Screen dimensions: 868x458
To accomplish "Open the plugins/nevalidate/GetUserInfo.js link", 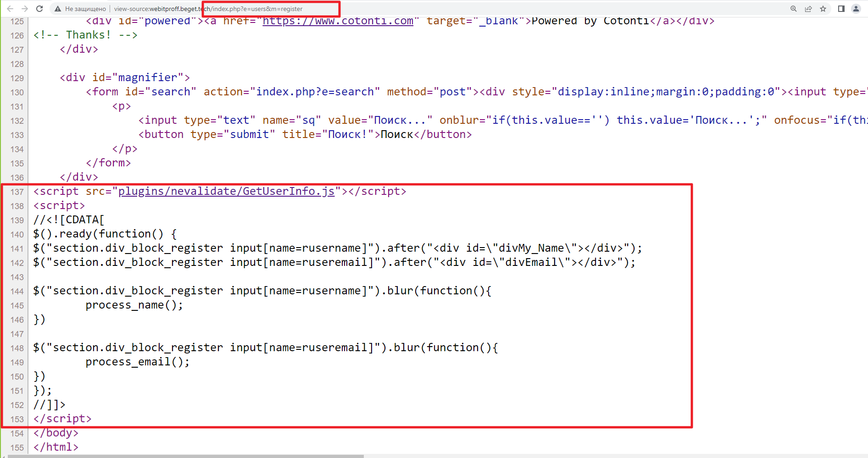I will click(226, 191).
